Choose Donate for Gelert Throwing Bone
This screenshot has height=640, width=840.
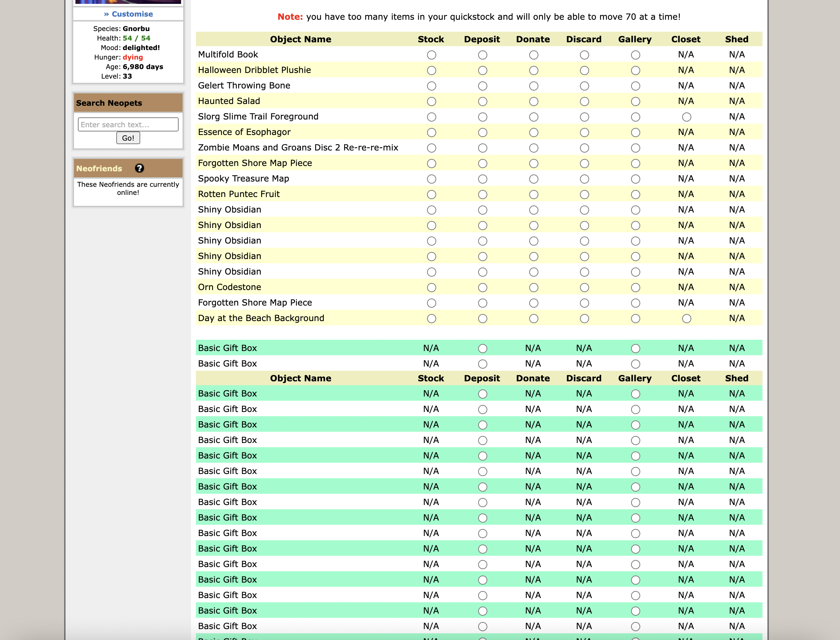click(x=533, y=86)
